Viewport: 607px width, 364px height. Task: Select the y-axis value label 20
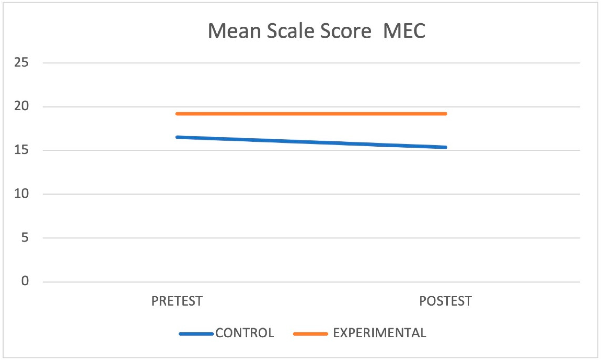tap(21, 106)
